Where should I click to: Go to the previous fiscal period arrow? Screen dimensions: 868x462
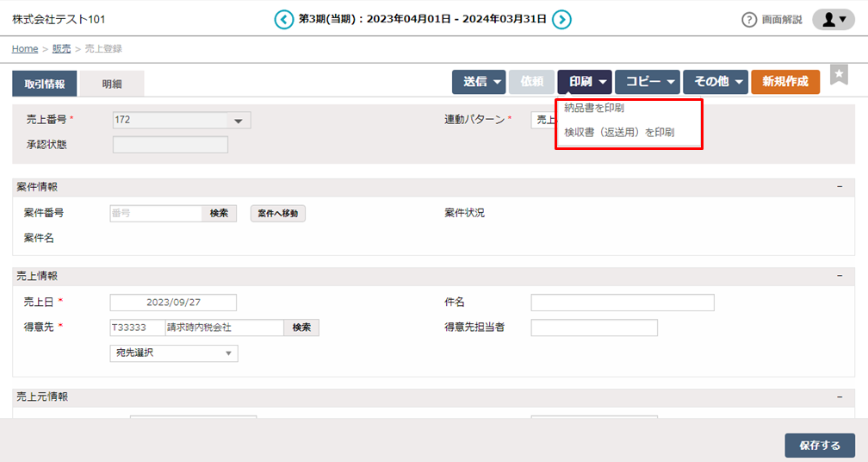[x=283, y=19]
